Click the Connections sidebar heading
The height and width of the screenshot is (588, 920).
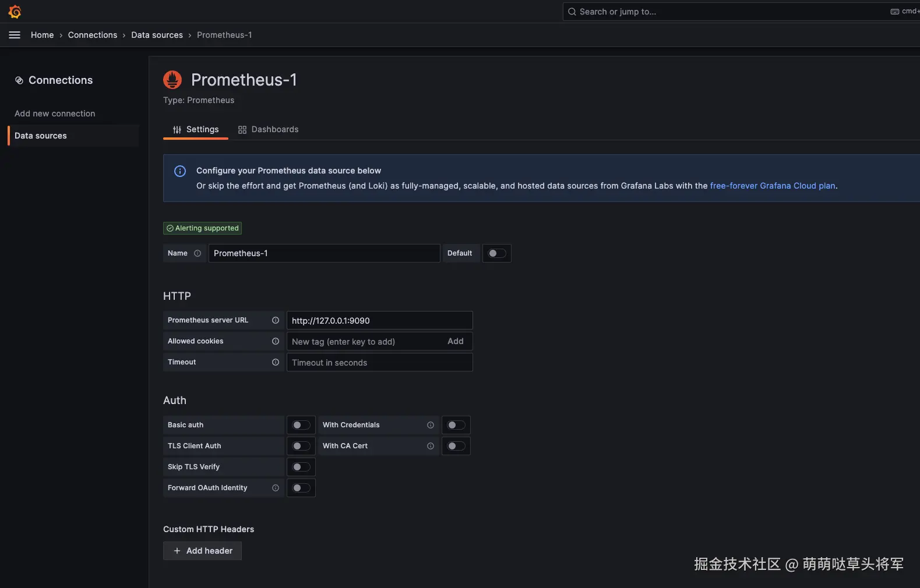click(61, 80)
